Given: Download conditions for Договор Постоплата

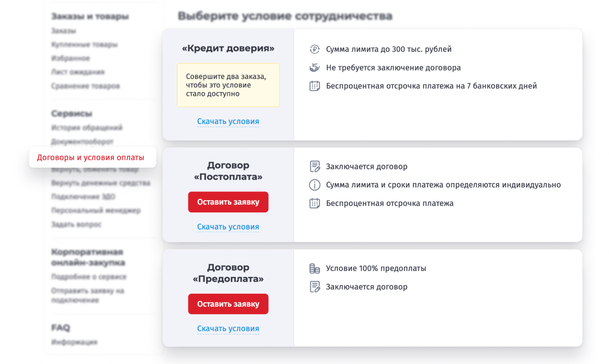Looking at the screenshot, I should (228, 227).
